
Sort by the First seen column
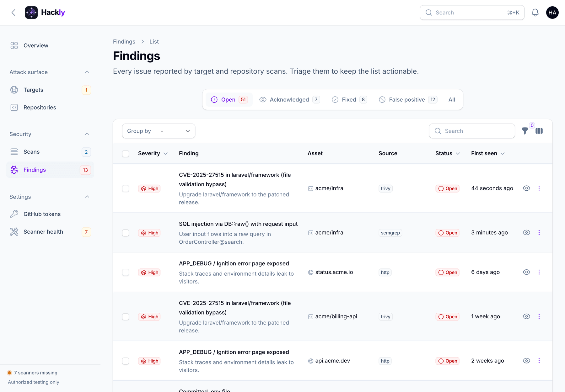click(488, 153)
